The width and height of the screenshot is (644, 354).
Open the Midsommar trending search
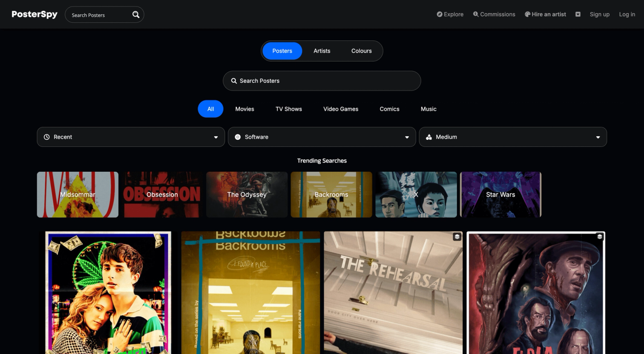tap(78, 195)
